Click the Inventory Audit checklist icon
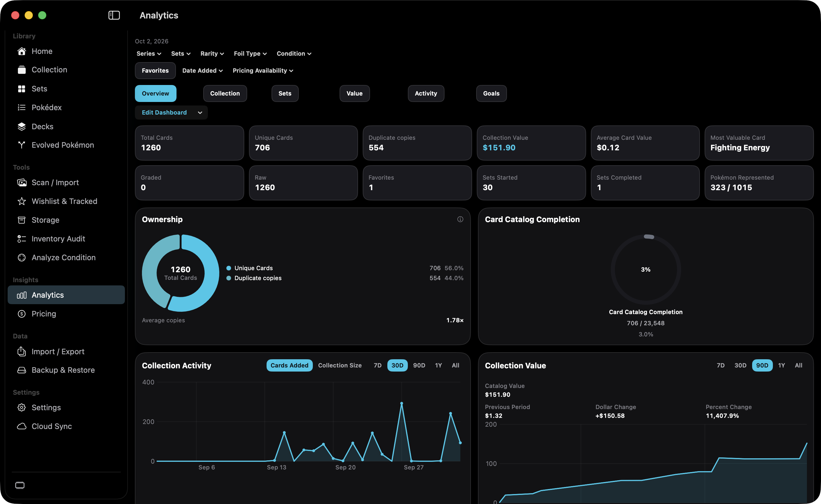 pos(22,239)
